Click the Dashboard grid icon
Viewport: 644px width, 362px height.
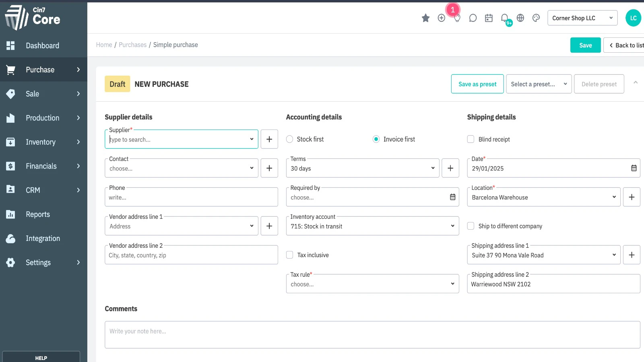click(x=11, y=45)
